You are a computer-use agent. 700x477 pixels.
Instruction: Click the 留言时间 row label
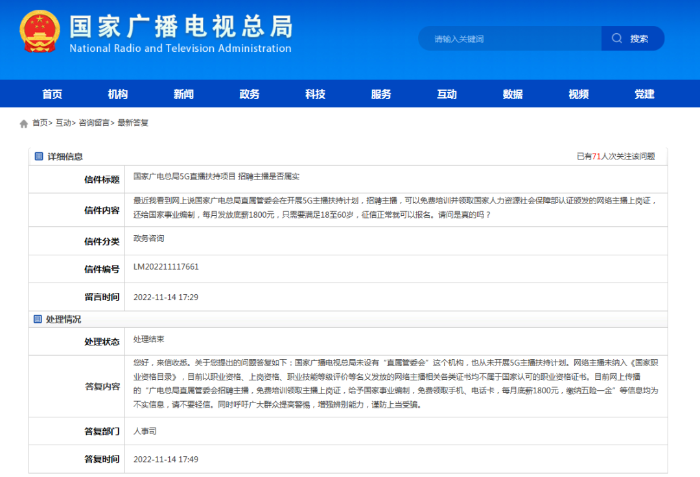102,297
